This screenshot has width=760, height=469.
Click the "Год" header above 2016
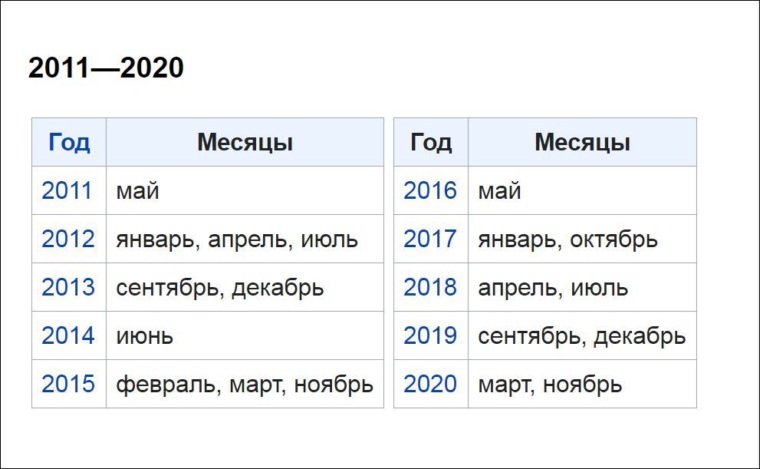pos(431,143)
